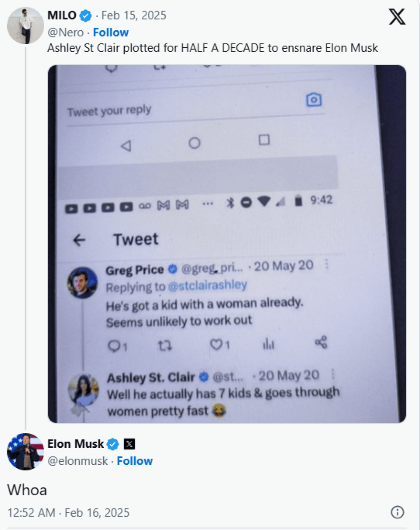The width and height of the screenshot is (420, 530).
Task: Open share icon on Greg Price's tweet
Action: click(321, 343)
